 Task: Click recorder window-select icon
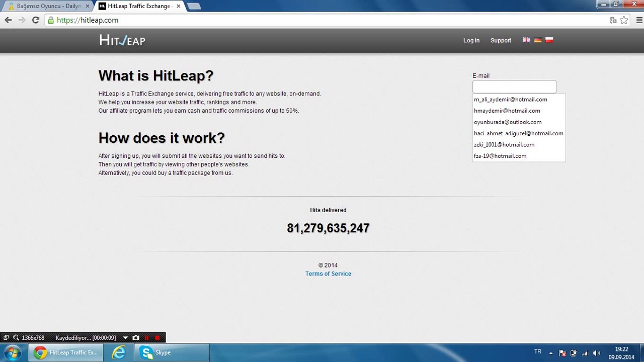point(6,338)
